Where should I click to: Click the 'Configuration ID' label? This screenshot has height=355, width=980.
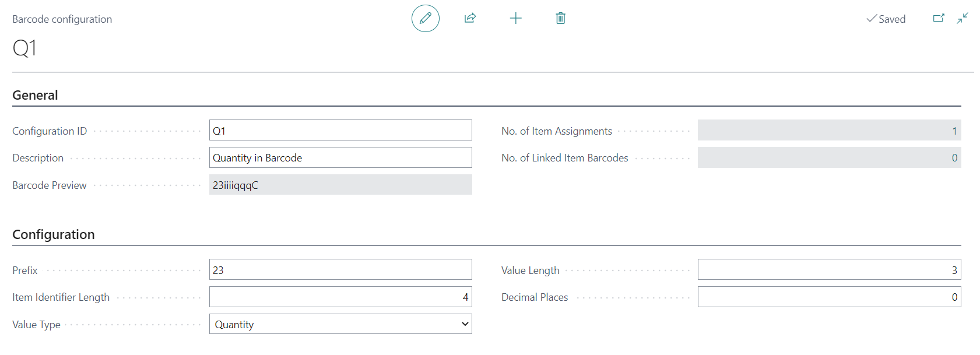[50, 131]
